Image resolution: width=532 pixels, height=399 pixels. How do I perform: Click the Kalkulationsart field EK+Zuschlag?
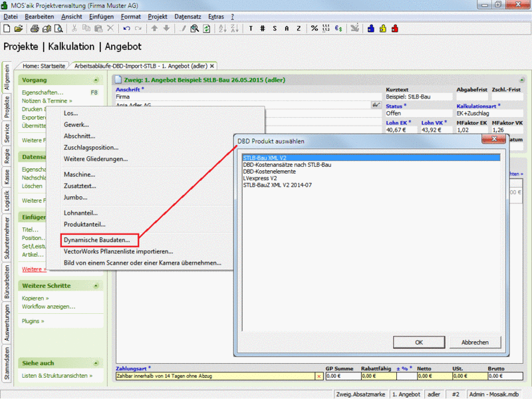click(x=489, y=113)
